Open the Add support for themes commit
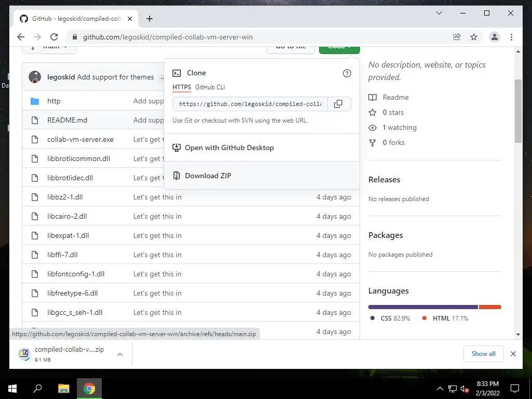This screenshot has width=532, height=399. [x=115, y=77]
